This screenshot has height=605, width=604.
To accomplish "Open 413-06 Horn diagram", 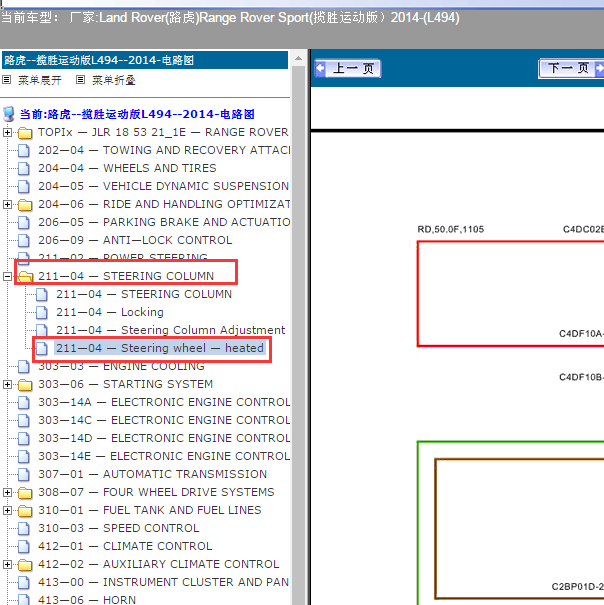I will click(x=87, y=600).
